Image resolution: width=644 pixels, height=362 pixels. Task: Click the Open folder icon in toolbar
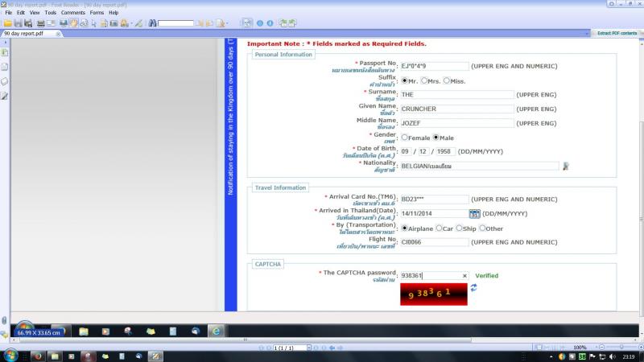pyautogui.click(x=7, y=23)
